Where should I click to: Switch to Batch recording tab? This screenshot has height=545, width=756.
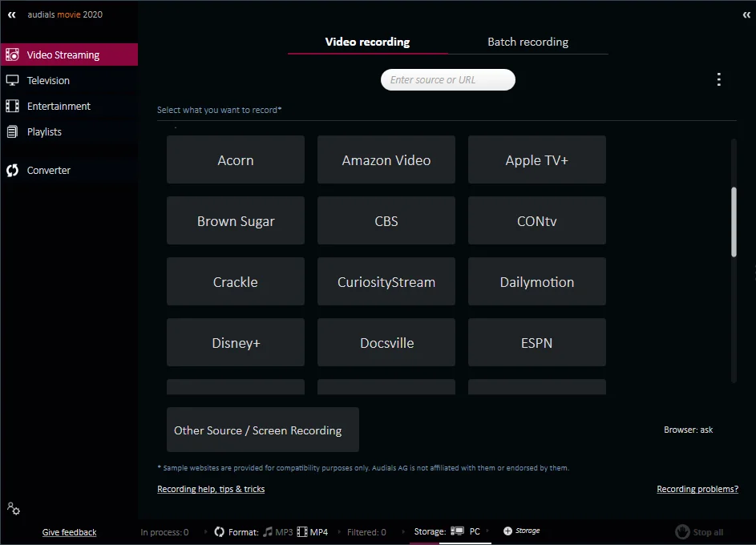click(x=528, y=42)
